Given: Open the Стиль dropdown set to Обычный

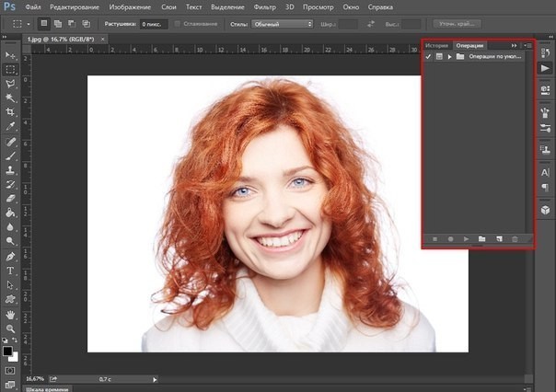Looking at the screenshot, I should coord(283,24).
